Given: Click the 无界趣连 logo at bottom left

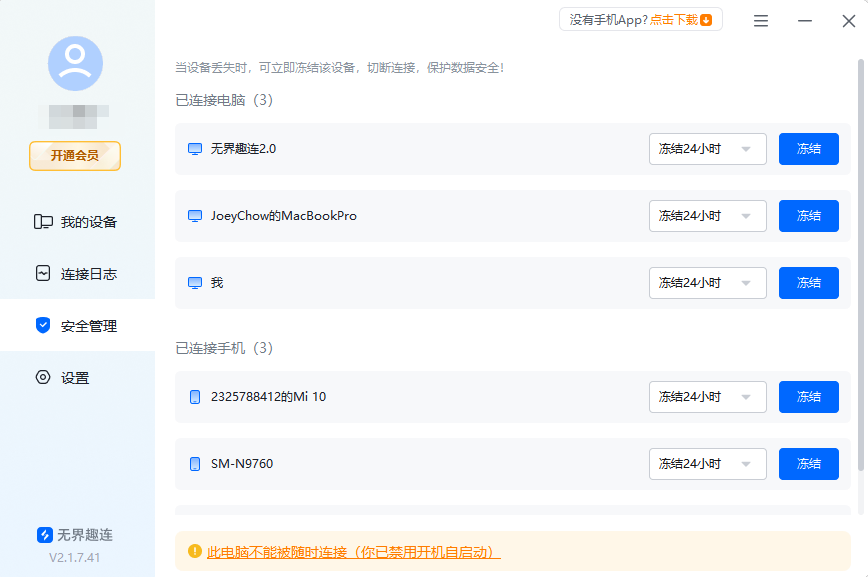Looking at the screenshot, I should pos(44,534).
